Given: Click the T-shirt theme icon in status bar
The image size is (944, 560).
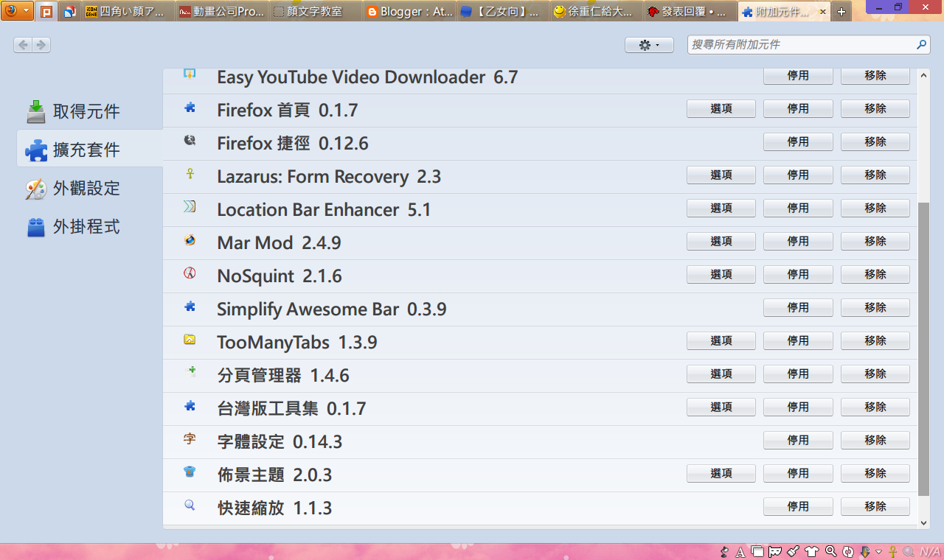Looking at the screenshot, I should click(812, 551).
